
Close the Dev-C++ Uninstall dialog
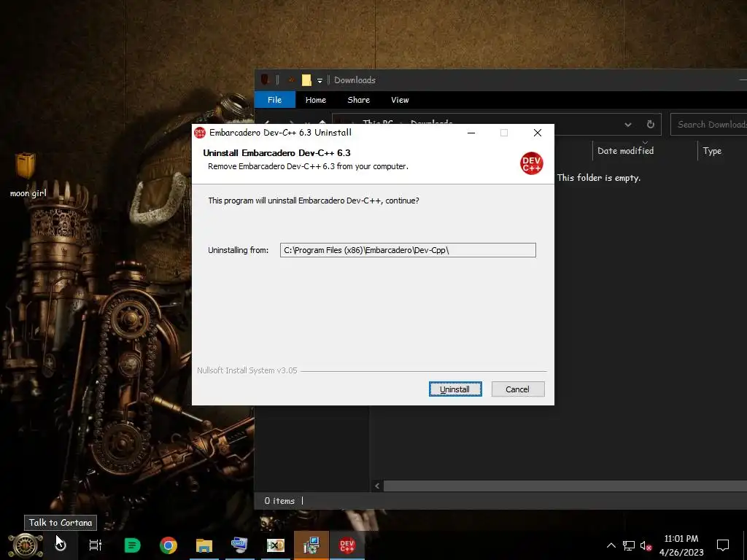point(538,133)
